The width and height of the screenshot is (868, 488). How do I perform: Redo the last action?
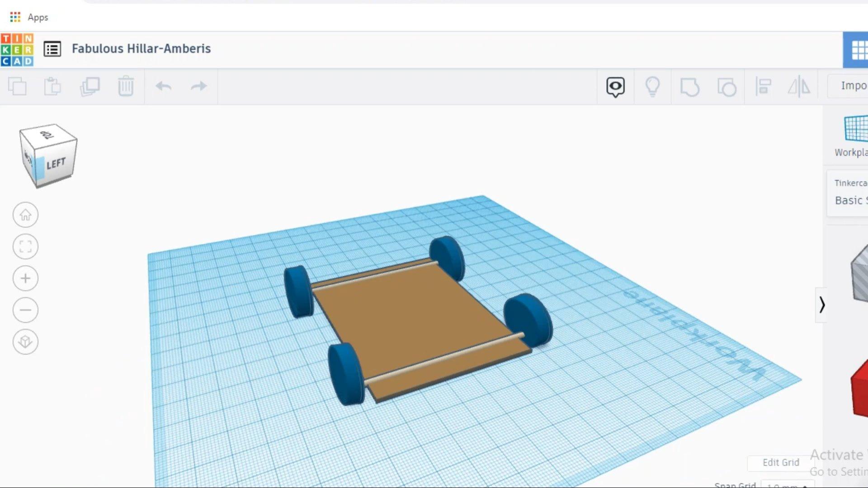(198, 86)
